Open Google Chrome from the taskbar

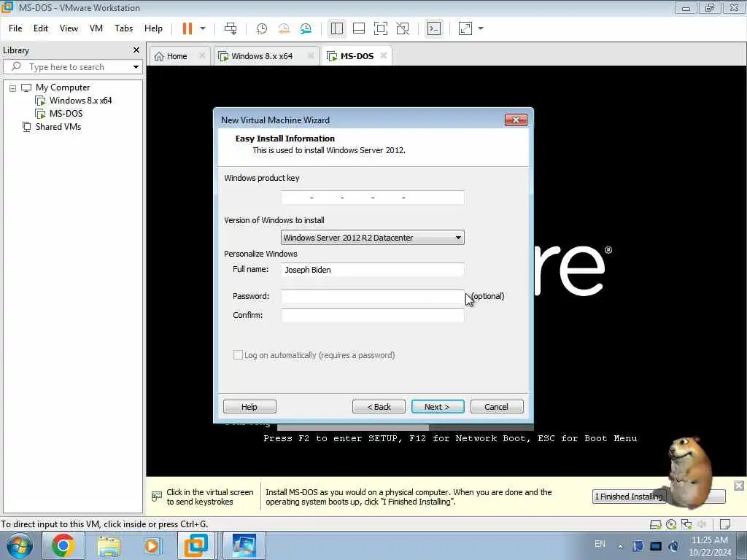pyautogui.click(x=63, y=545)
